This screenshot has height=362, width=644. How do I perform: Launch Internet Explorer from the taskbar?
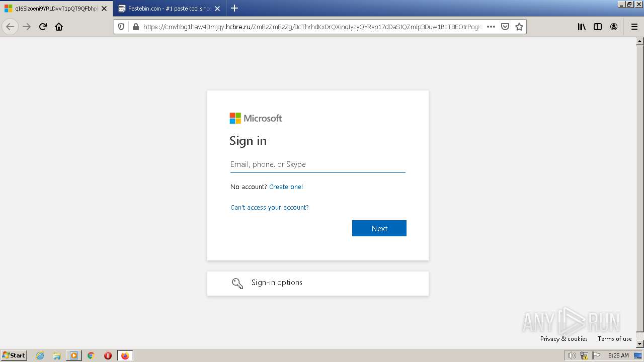[40, 355]
